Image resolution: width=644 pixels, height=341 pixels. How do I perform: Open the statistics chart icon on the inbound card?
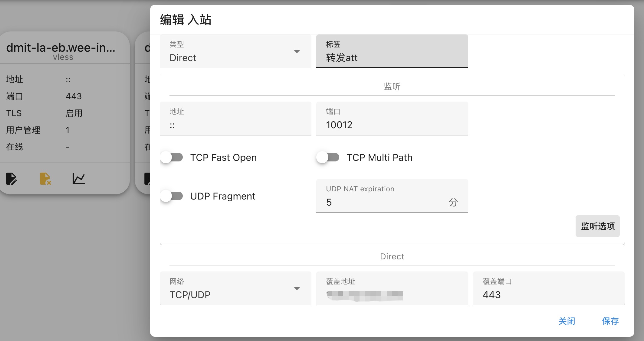tap(78, 179)
